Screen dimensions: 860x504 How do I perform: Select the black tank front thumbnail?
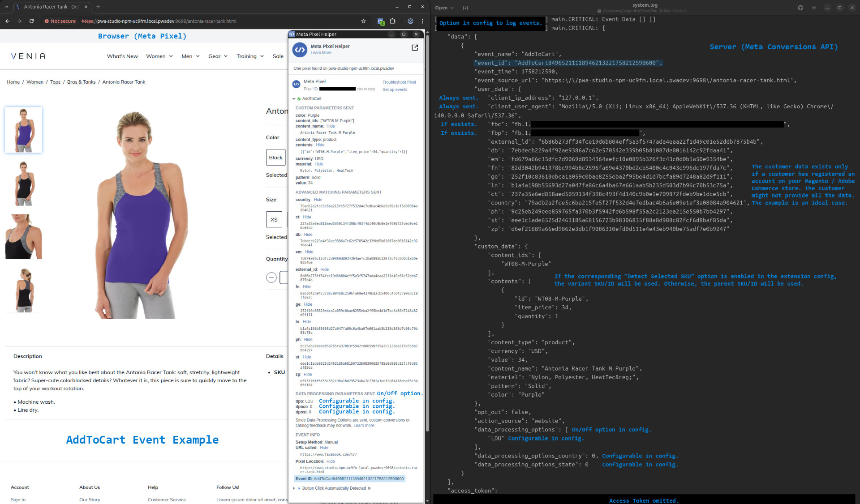click(23, 183)
